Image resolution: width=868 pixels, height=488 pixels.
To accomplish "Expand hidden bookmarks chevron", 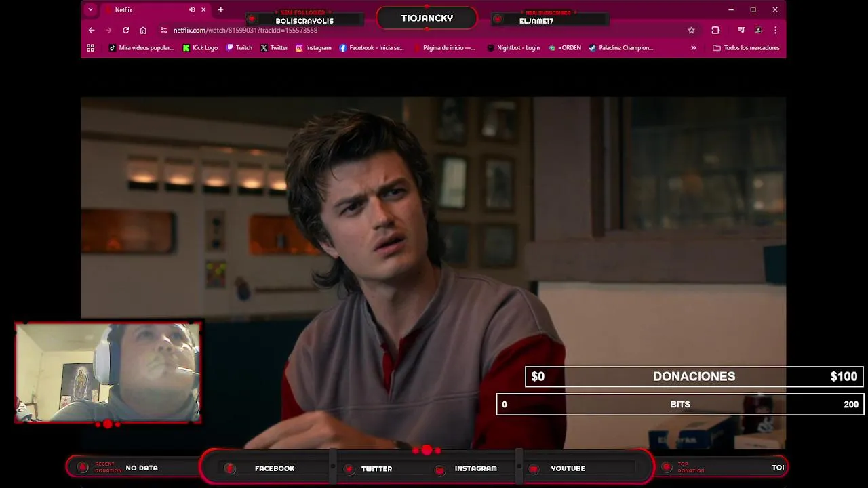I will pyautogui.click(x=693, y=47).
